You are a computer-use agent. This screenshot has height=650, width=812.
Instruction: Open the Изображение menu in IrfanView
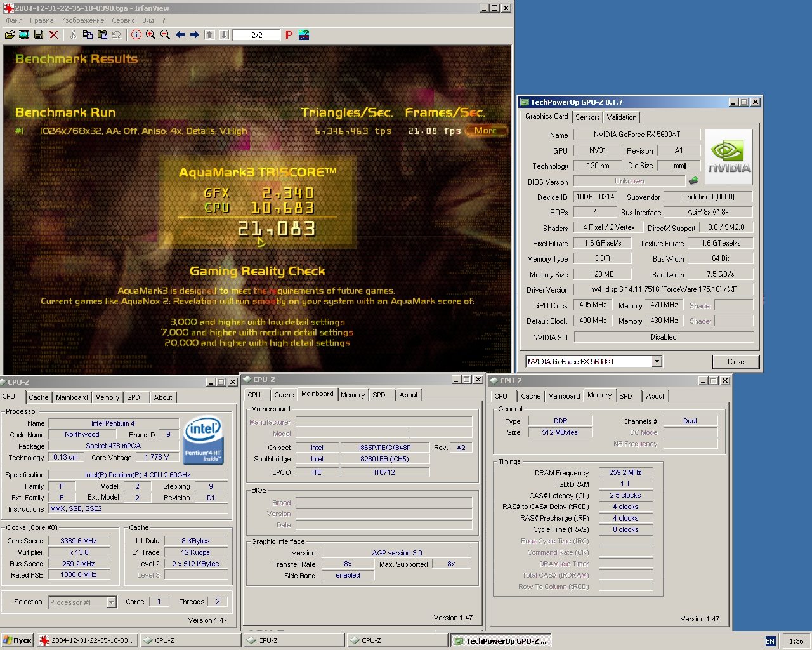tap(82, 20)
